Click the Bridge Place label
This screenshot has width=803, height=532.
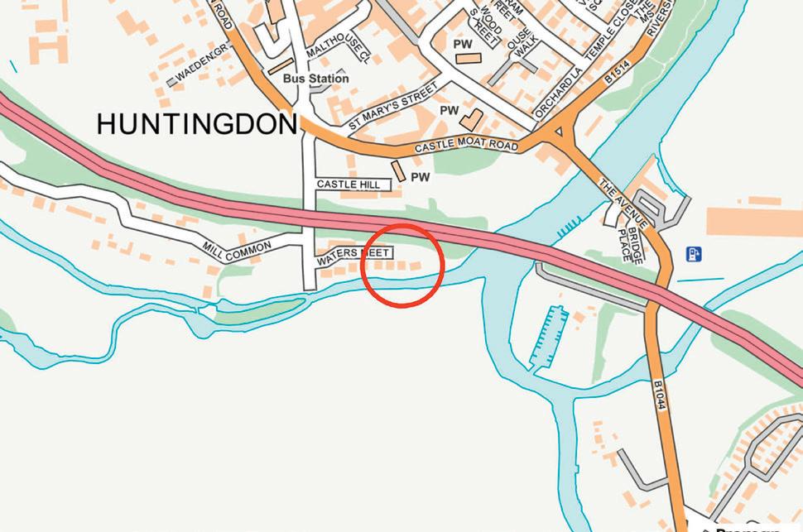coord(631,245)
